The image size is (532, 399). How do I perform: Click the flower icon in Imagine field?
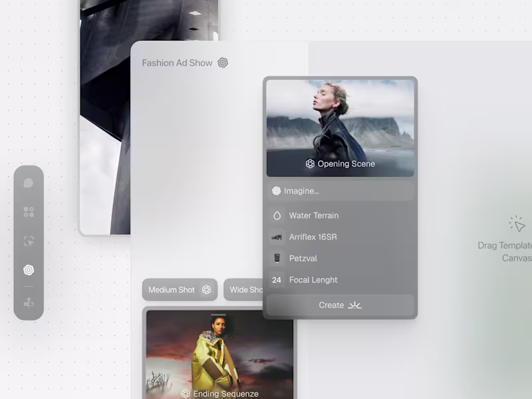click(x=277, y=191)
